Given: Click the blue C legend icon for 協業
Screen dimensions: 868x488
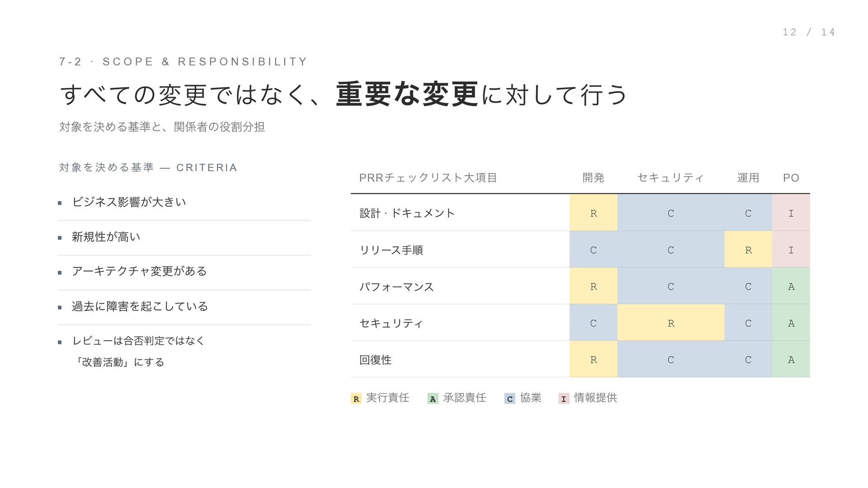Looking at the screenshot, I should coord(509,399).
